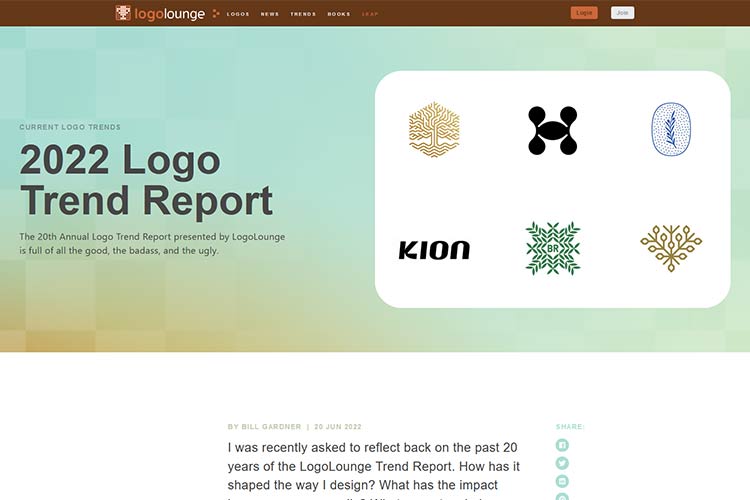Viewport: 750px width, 500px height.
Task: Select Books in the top navigation
Action: (x=339, y=14)
